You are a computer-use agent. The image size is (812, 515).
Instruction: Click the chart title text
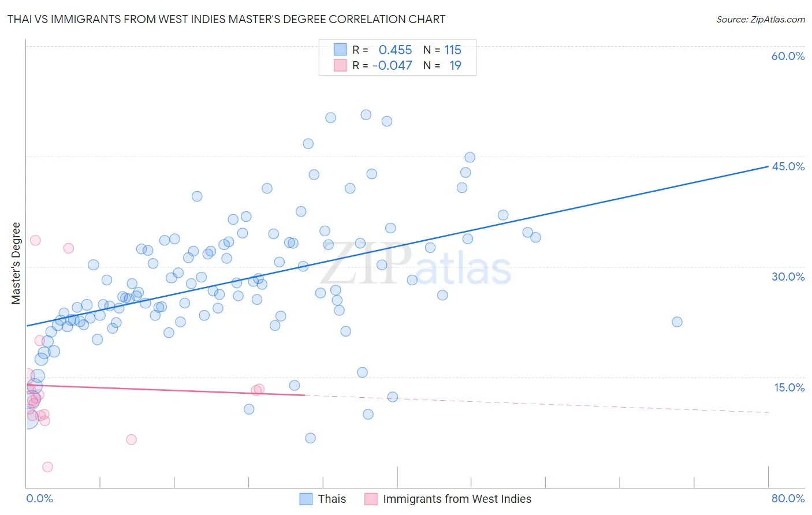coord(226,19)
